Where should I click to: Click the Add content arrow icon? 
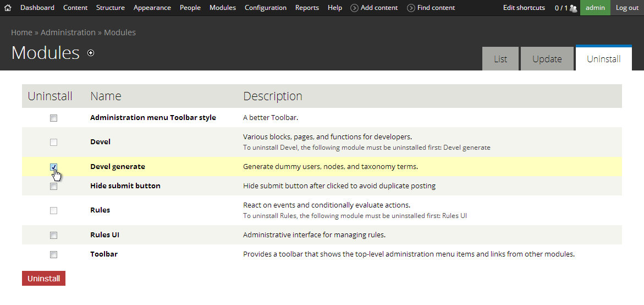point(355,8)
